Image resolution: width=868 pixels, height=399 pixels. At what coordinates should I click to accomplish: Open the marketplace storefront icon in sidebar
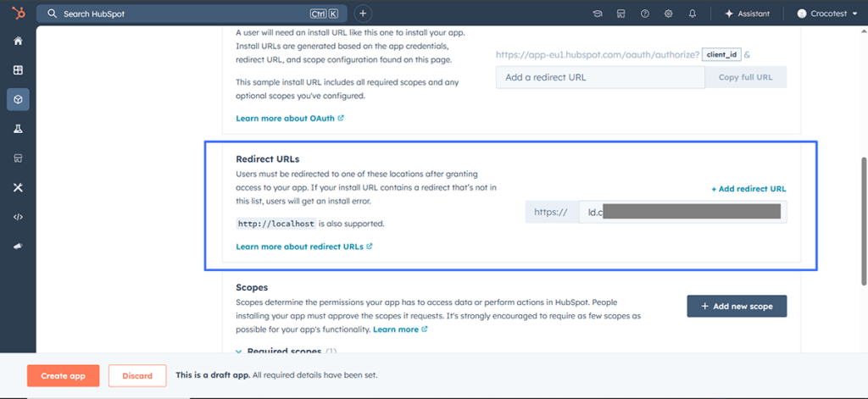[18, 158]
